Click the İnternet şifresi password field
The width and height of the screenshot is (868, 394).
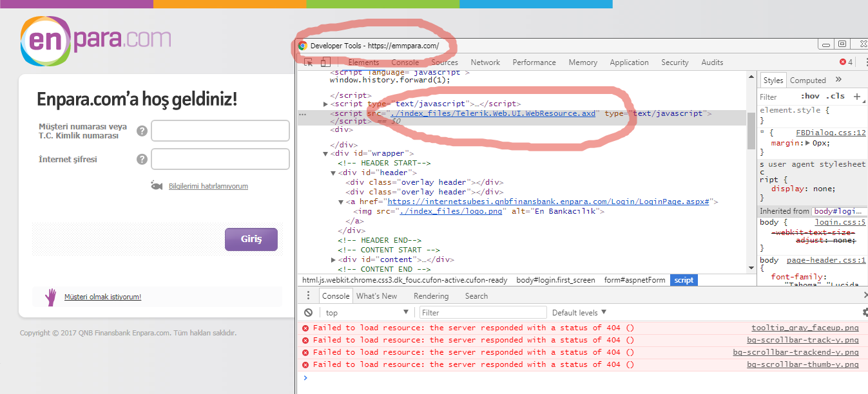coord(220,159)
